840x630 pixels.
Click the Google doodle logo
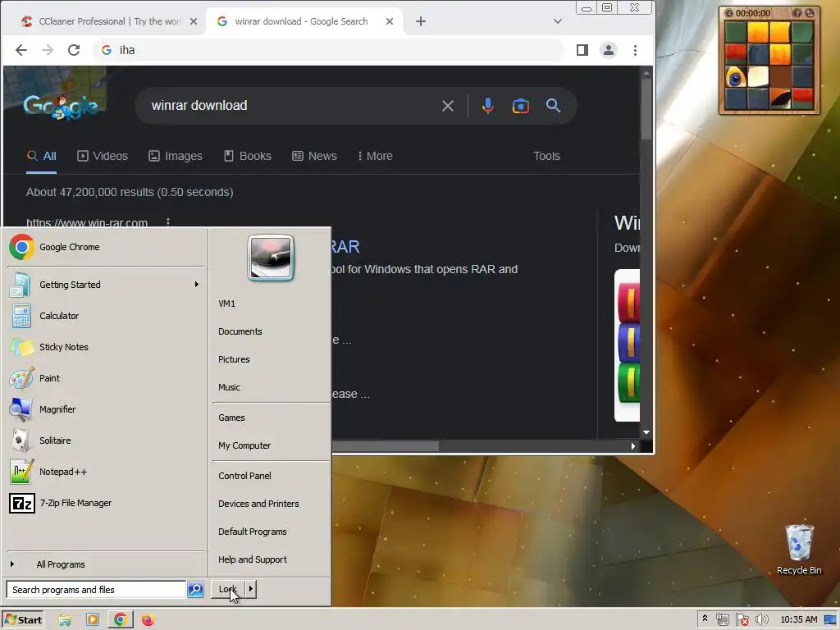(60, 106)
